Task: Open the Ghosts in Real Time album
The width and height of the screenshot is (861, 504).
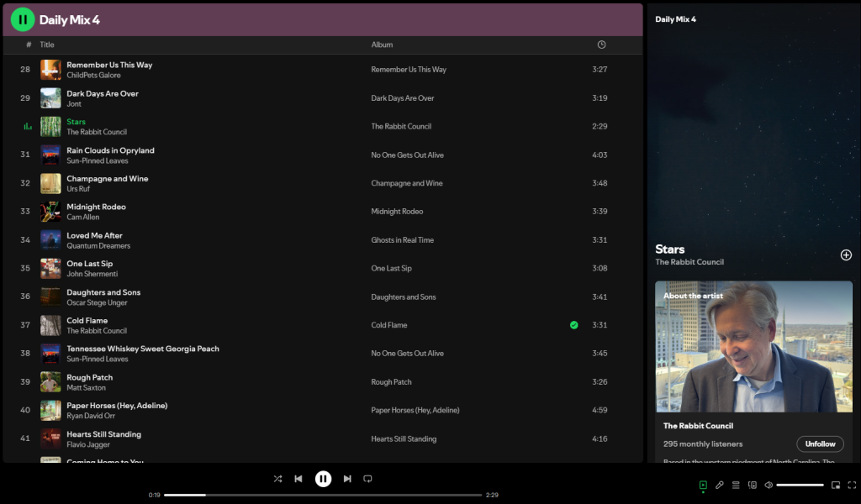Action: (x=403, y=240)
